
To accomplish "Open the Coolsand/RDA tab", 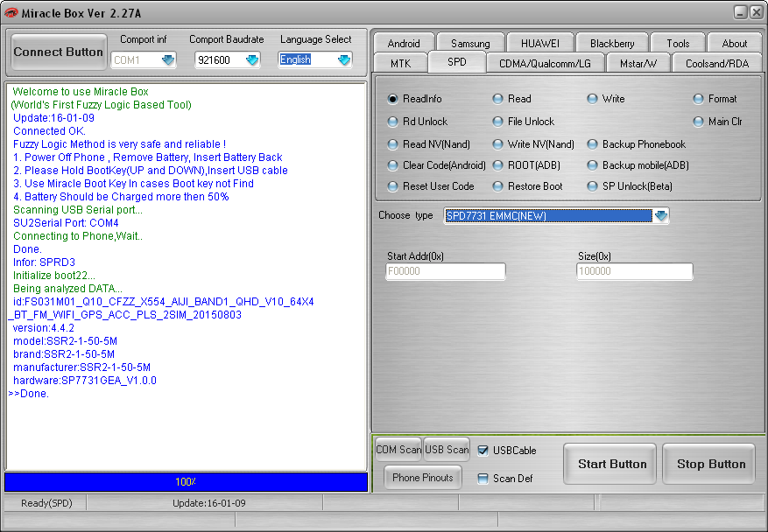I will [717, 63].
